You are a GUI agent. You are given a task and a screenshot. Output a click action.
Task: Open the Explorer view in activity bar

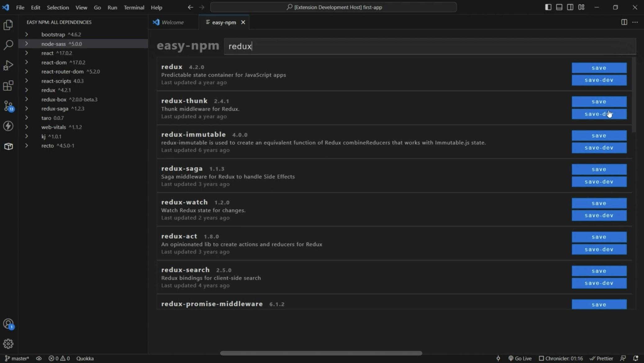[x=8, y=25]
